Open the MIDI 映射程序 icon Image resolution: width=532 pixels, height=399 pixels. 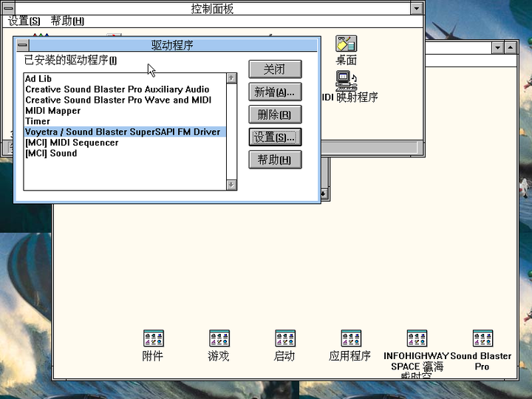[346, 78]
